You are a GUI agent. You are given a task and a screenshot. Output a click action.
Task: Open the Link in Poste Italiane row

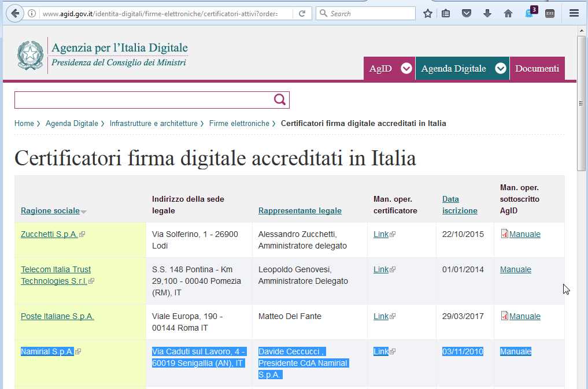coord(381,316)
